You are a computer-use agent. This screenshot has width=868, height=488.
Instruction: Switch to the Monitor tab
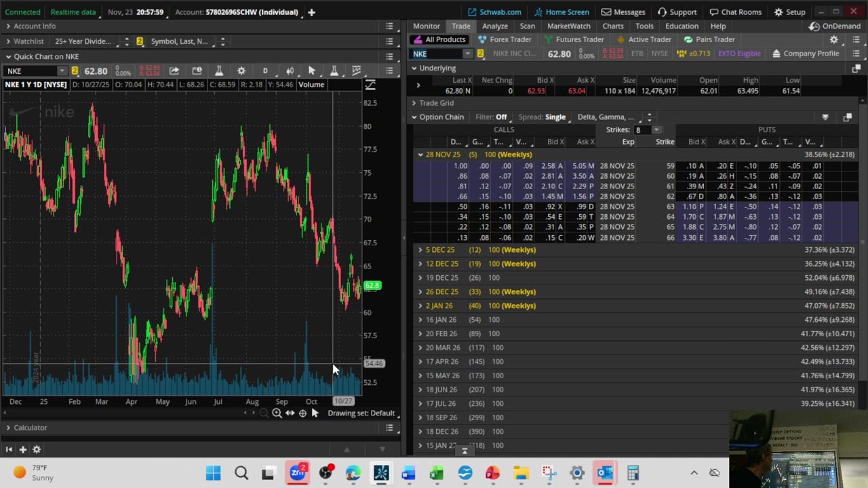tap(427, 26)
